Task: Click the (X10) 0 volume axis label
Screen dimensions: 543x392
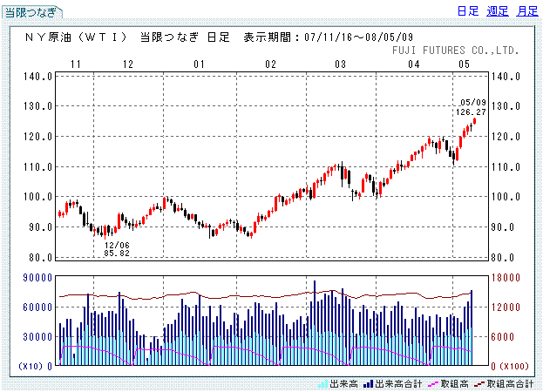Action: [36, 366]
